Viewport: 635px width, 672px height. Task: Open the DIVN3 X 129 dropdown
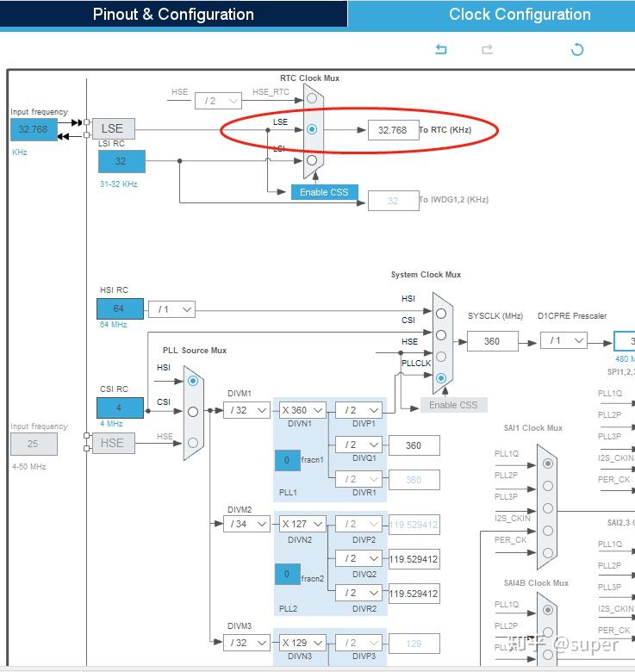pyautogui.click(x=302, y=643)
